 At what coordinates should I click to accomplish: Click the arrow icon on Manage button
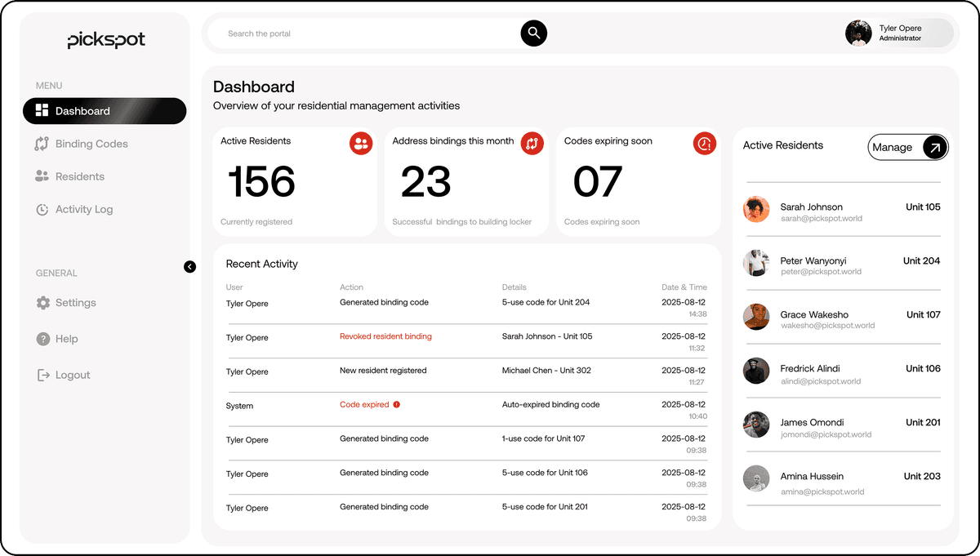pos(935,147)
